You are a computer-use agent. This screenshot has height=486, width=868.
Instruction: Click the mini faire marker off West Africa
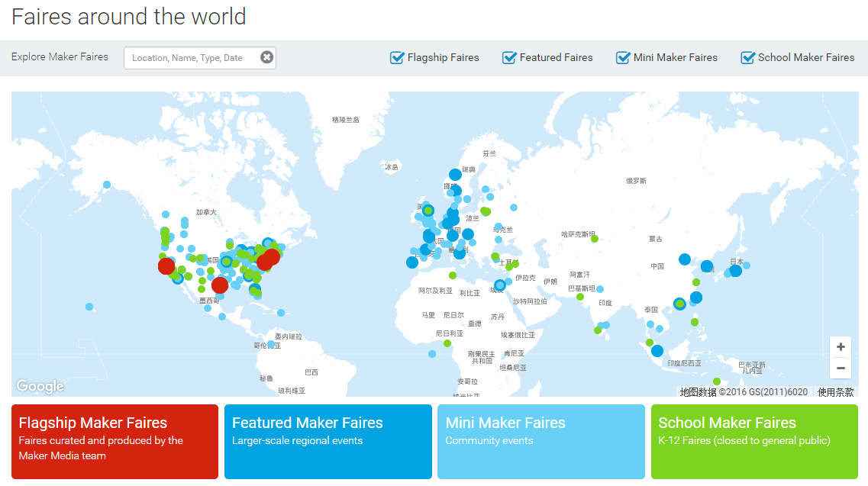[x=432, y=354]
